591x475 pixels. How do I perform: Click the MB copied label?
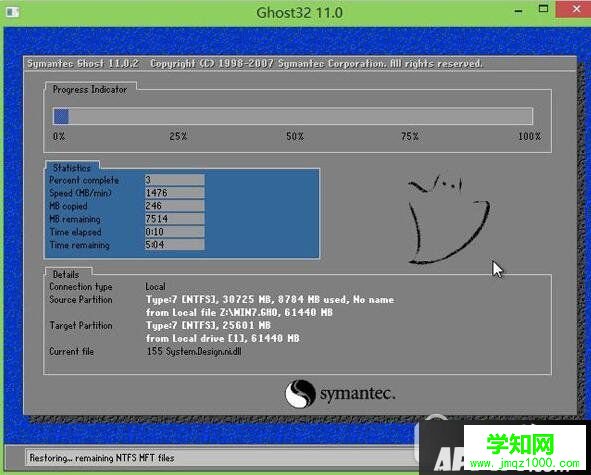pyautogui.click(x=68, y=206)
